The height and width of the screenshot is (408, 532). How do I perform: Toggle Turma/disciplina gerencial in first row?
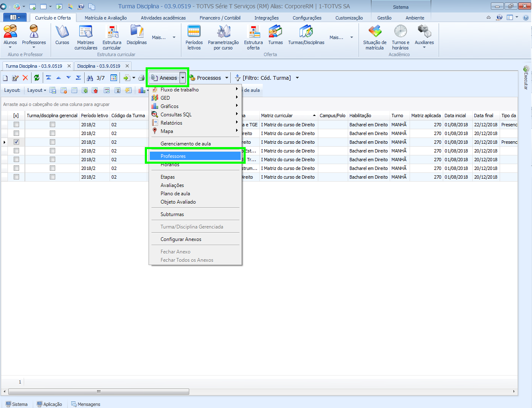52,125
